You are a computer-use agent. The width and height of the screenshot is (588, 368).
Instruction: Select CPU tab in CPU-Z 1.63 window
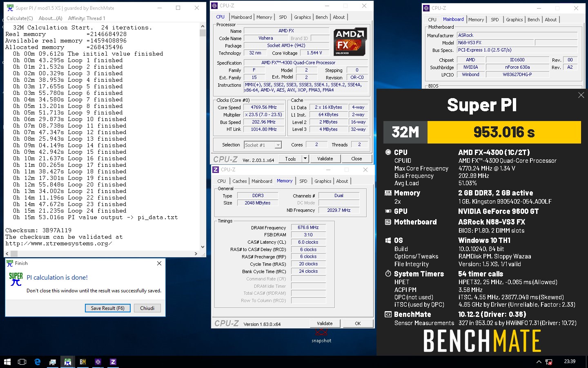(222, 181)
